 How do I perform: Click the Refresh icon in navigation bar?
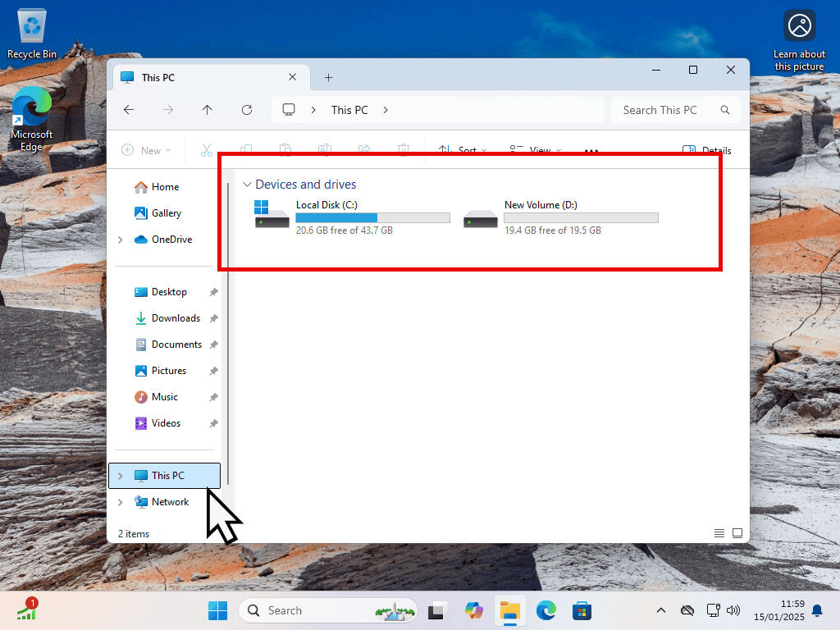[247, 110]
